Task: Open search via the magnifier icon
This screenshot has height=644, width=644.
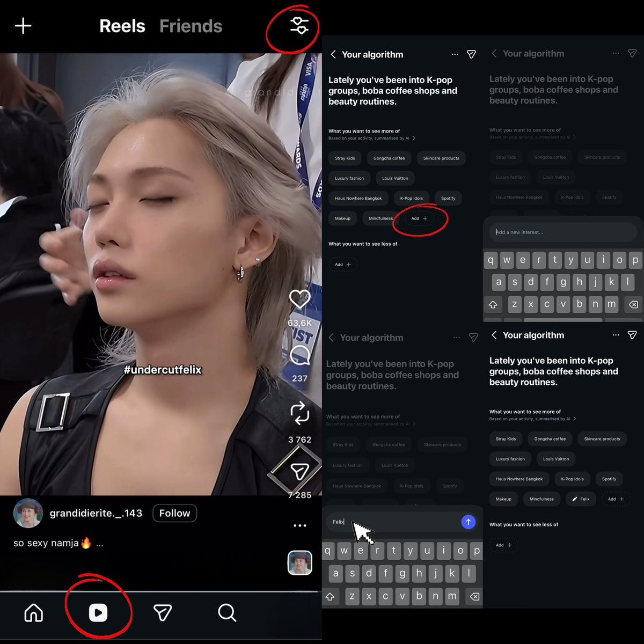Action: coord(226,612)
